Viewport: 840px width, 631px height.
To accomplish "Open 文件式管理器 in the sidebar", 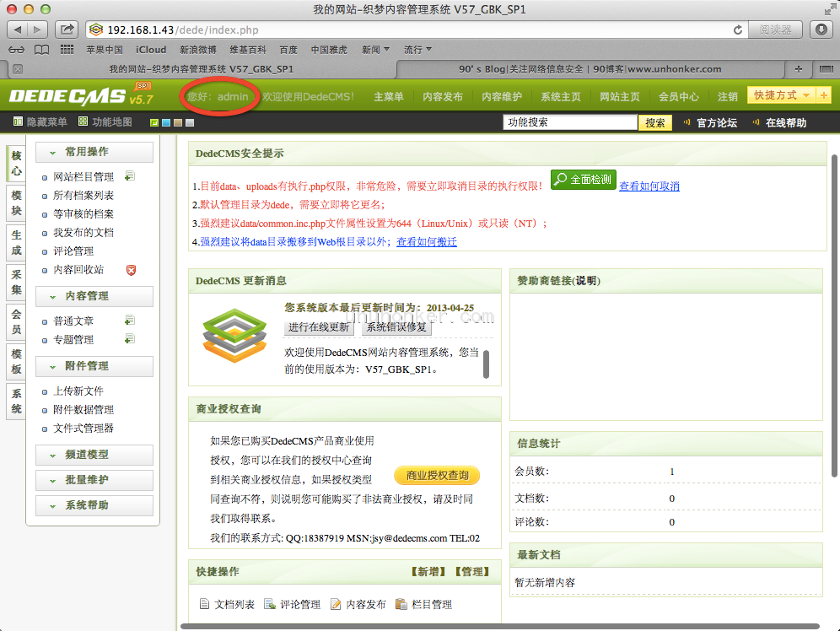I will click(83, 428).
